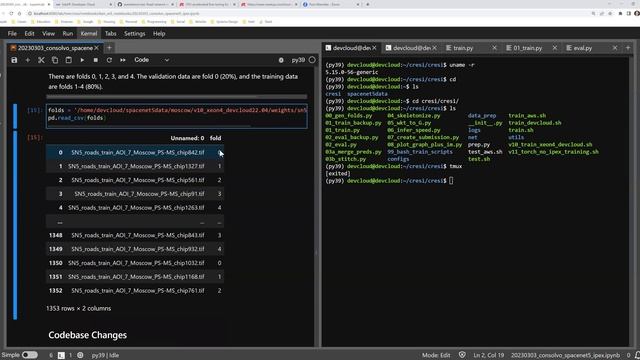Open the browser extensions puzzle icon
The image size is (640, 360).
point(620,13)
